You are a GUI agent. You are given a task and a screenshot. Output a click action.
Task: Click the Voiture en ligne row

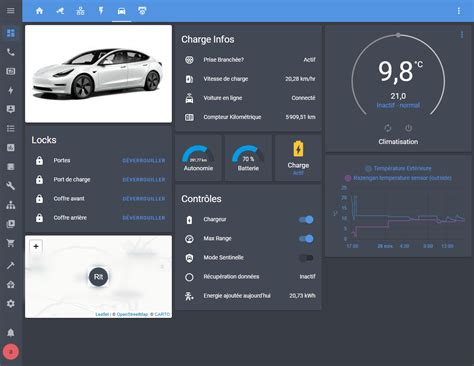point(249,98)
